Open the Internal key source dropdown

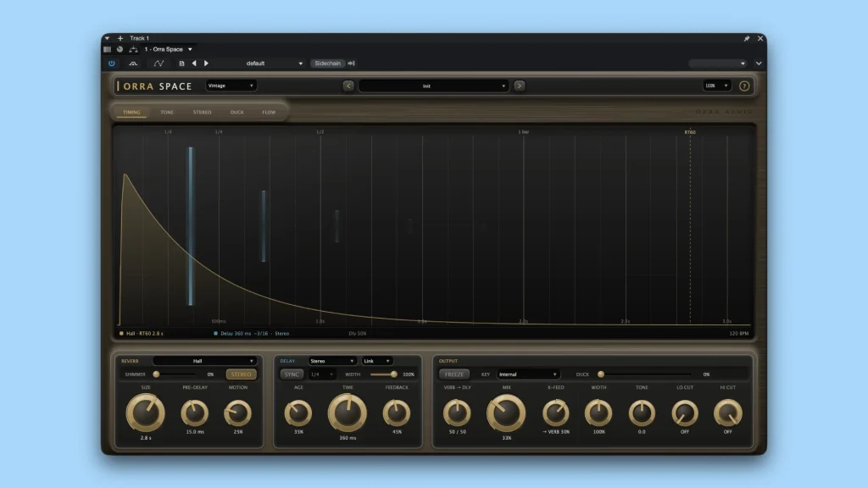pyautogui.click(x=527, y=374)
